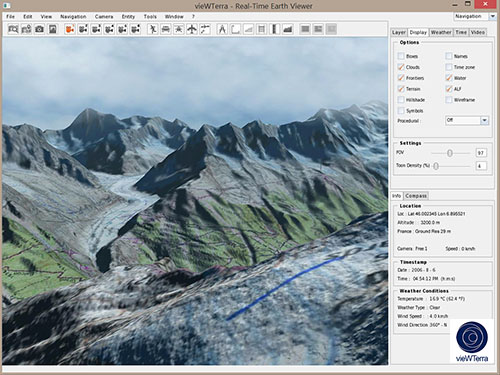500x375 pixels.
Task: Toggle the Terrain checkbox off
Action: click(x=401, y=89)
